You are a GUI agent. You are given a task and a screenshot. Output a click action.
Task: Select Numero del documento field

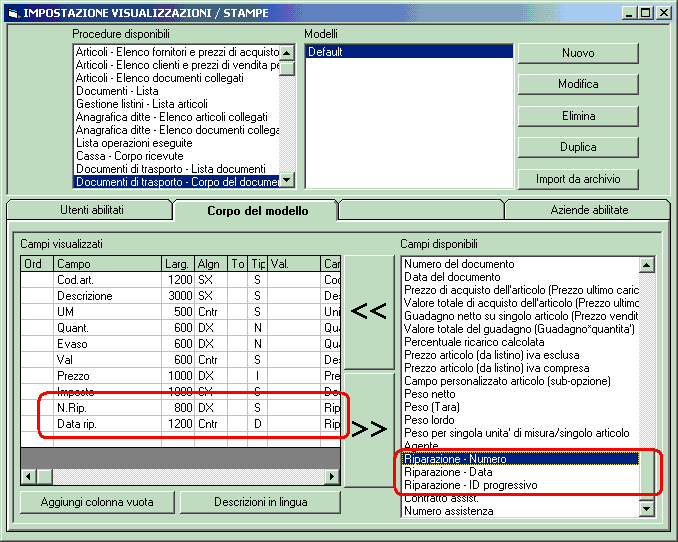pyautogui.click(x=521, y=264)
